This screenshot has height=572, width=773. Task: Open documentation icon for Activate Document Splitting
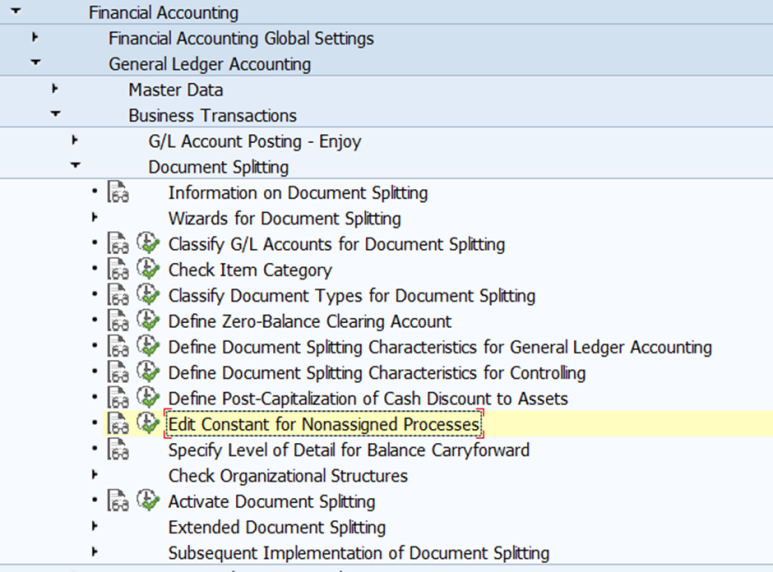[x=118, y=500]
